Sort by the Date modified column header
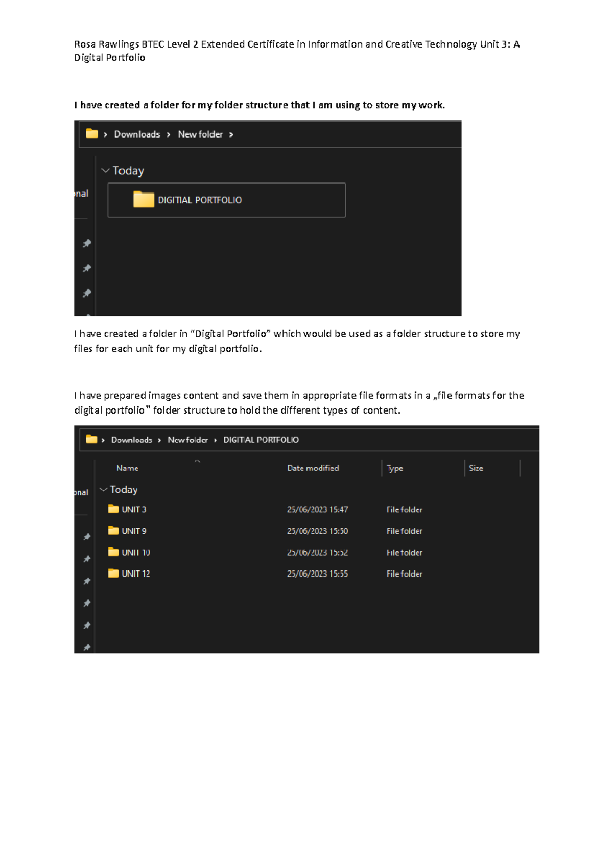Image resolution: width=613 pixels, height=868 pixels. [x=313, y=468]
